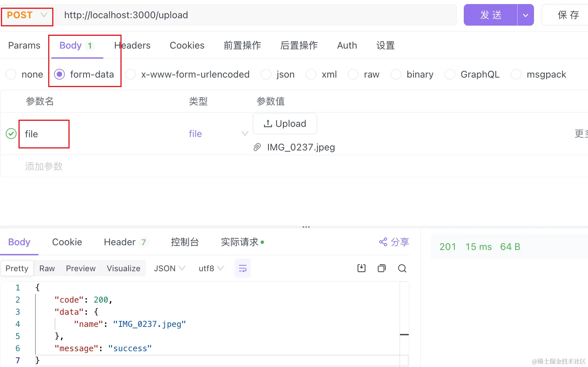This screenshot has height=367, width=588.
Task: Click the "code": 200 line
Action: click(83, 300)
